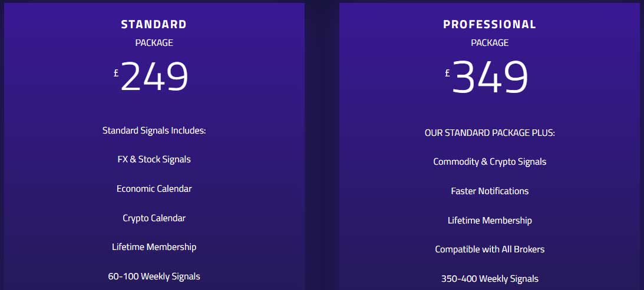This screenshot has height=290, width=644.
Task: Click the 'Crypto Calendar' feature line
Action: [x=154, y=218]
